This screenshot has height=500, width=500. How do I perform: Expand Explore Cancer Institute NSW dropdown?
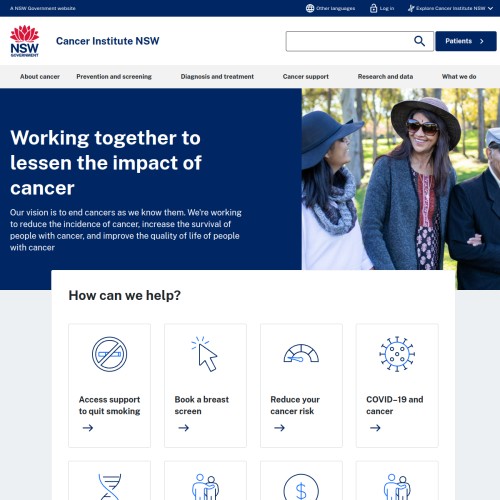click(450, 8)
